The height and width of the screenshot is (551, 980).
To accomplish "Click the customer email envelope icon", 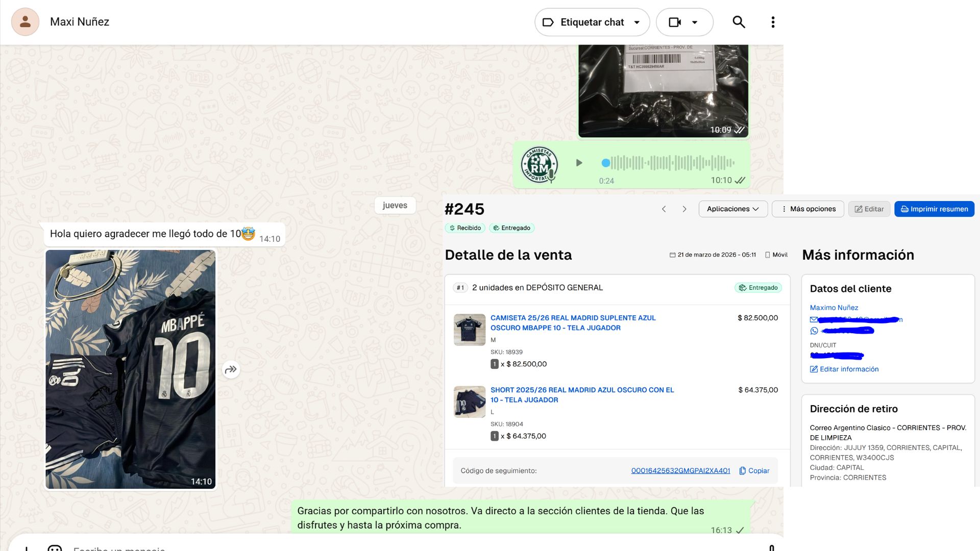I will pos(814,320).
